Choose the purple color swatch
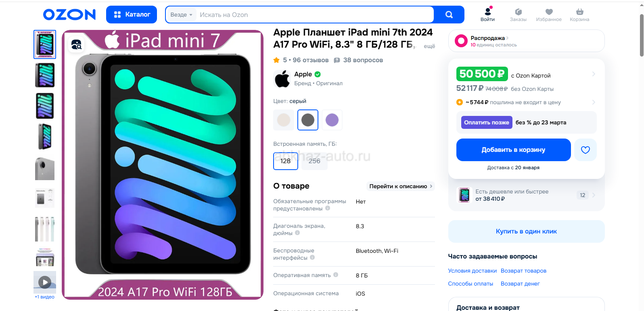The height and width of the screenshot is (311, 644). pos(332,120)
